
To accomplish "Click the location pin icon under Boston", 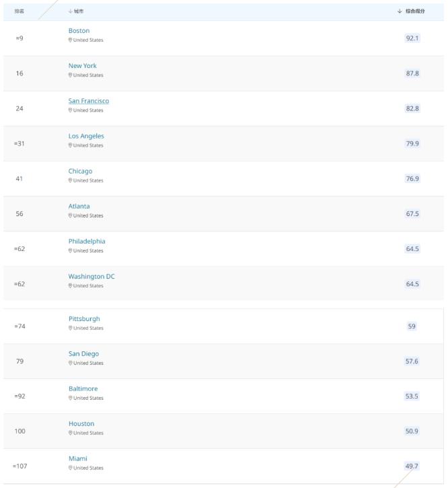I will tap(71, 40).
